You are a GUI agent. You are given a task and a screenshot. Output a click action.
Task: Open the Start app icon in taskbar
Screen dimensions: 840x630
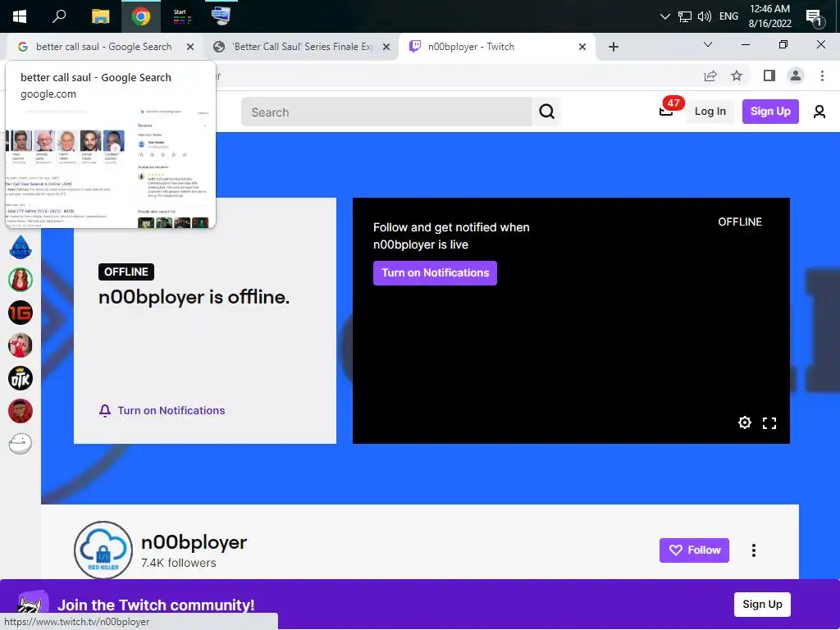click(180, 16)
